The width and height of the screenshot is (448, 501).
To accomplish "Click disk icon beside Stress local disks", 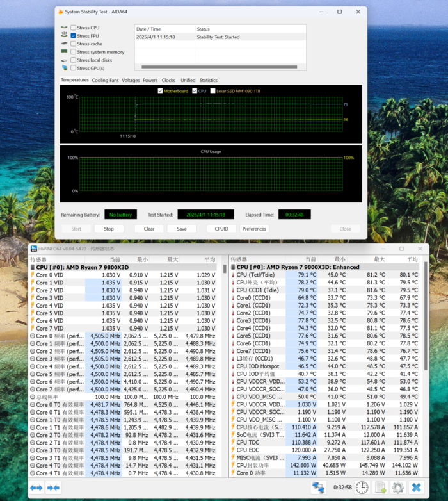I will tap(65, 60).
